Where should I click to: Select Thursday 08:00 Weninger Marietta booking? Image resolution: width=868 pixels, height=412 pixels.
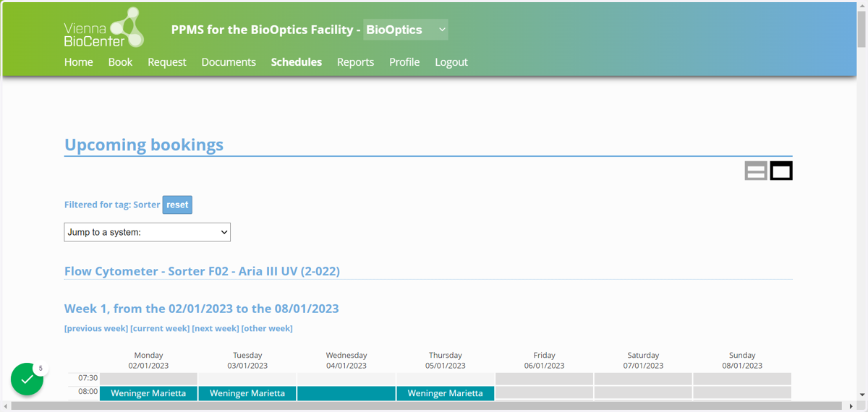[446, 393]
